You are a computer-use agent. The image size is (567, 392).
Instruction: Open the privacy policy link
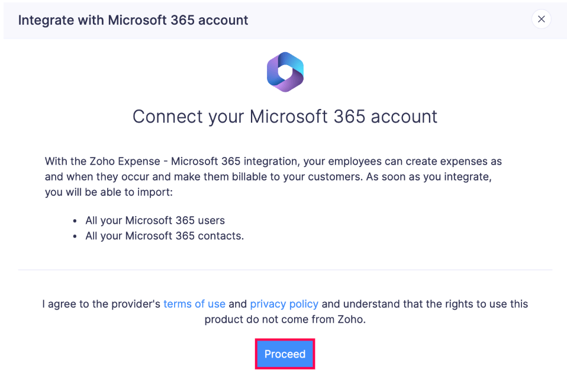point(284,304)
